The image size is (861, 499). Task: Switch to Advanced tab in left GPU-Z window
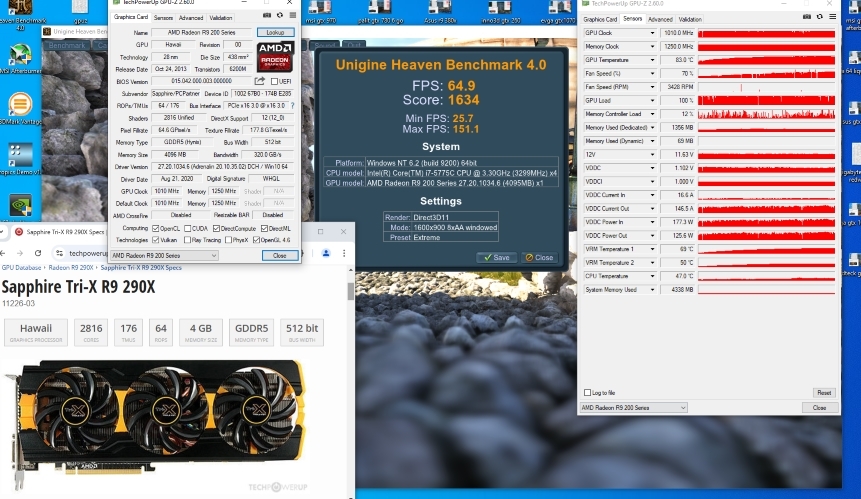click(x=191, y=18)
